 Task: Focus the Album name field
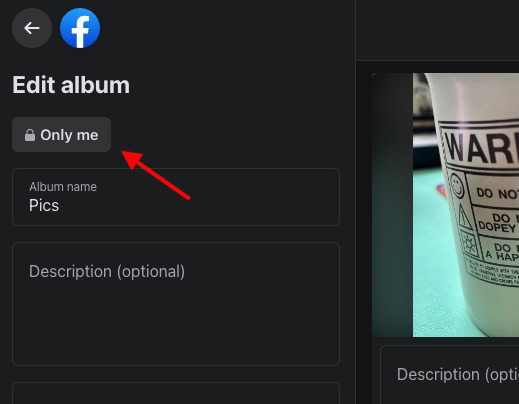tap(176, 197)
